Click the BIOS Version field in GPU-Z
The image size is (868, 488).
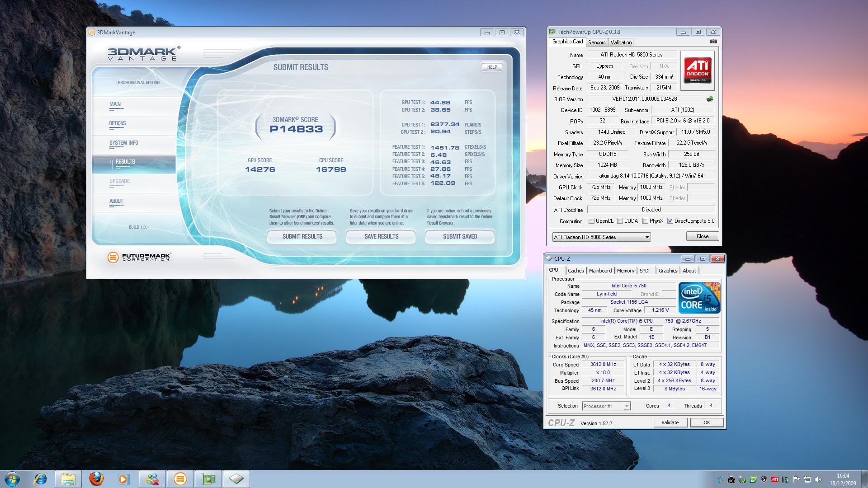(x=645, y=99)
